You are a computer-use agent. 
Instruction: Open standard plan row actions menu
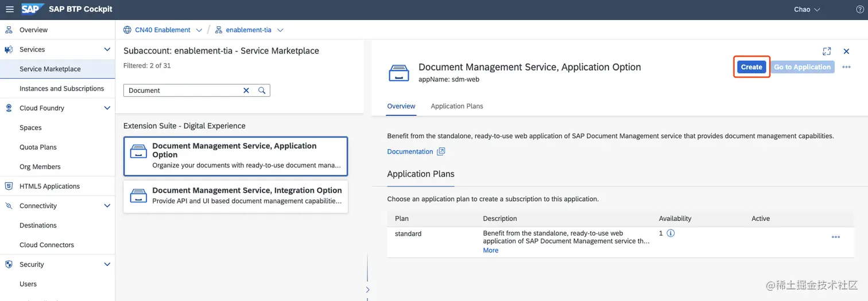coord(835,237)
